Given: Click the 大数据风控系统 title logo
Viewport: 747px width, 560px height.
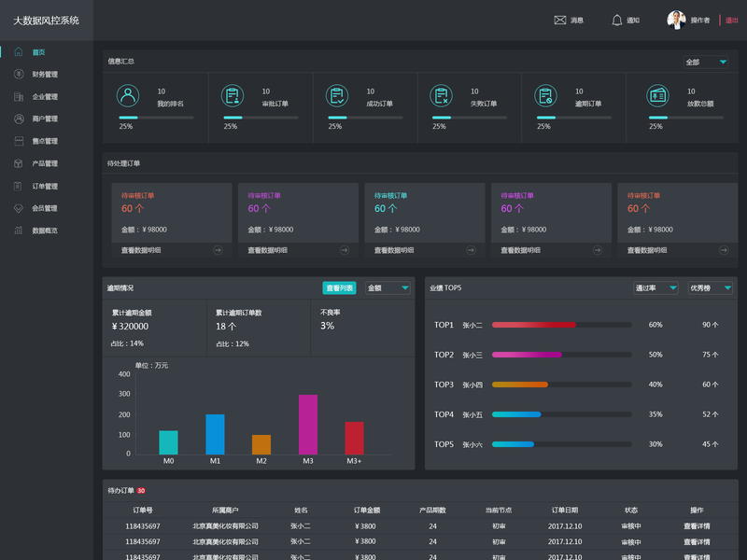Looking at the screenshot, I should coord(46,21).
